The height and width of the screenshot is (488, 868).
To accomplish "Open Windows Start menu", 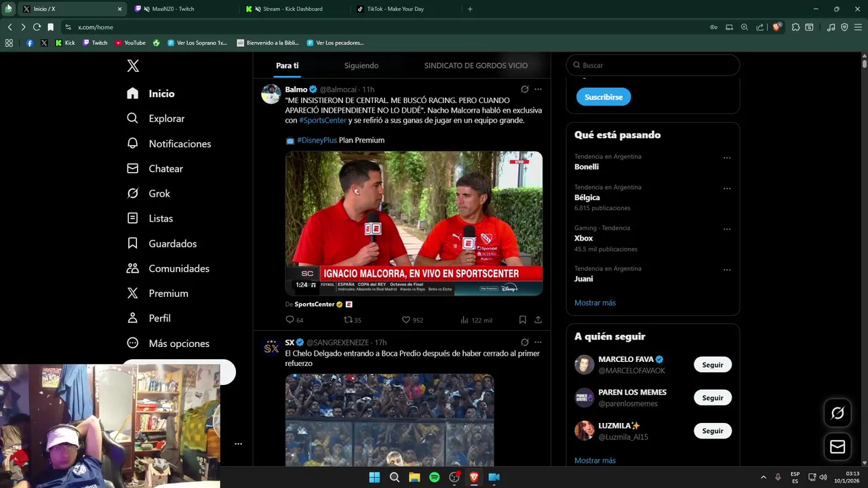I will pyautogui.click(x=374, y=477).
